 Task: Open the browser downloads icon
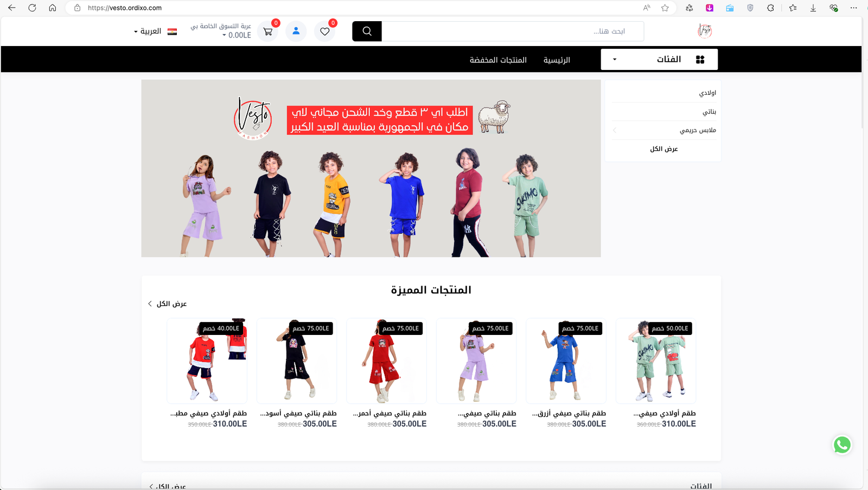[813, 8]
